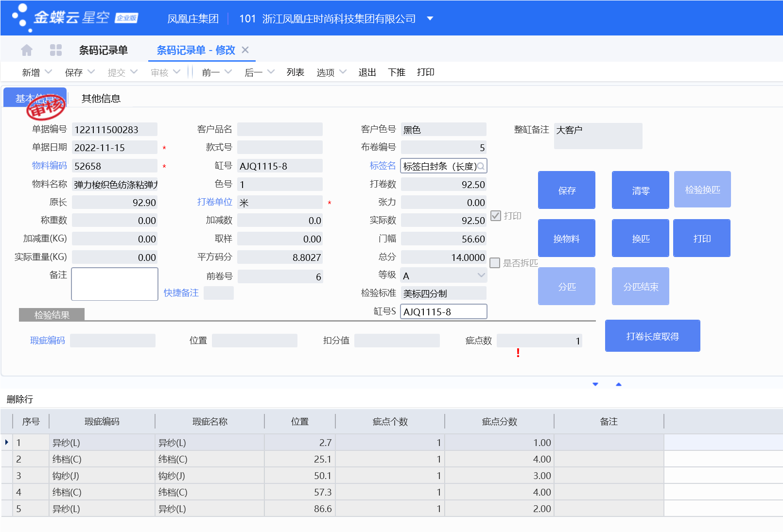Click the 换匹 button

pyautogui.click(x=641, y=238)
